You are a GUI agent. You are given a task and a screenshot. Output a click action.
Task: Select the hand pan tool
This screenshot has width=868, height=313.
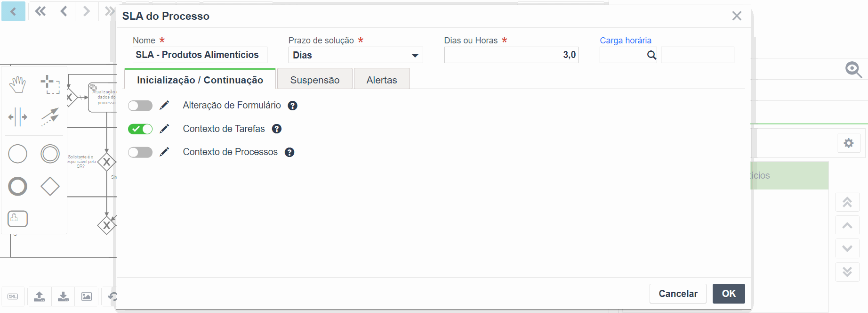[18, 84]
